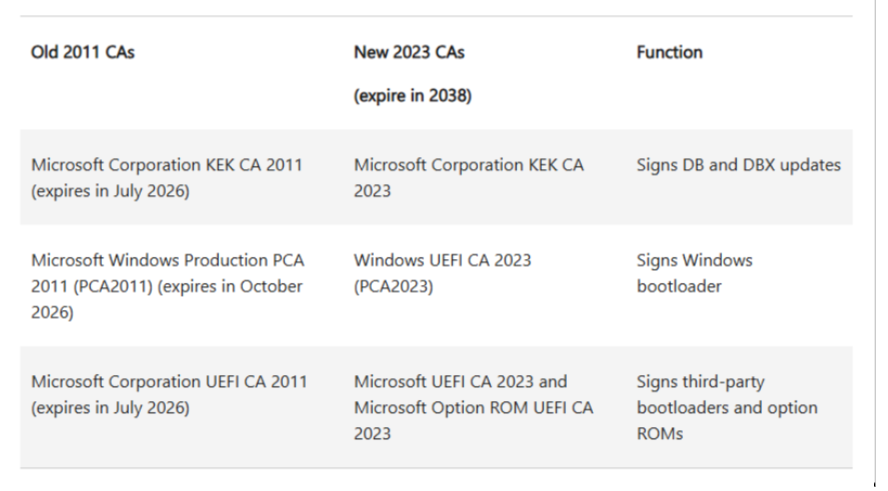Click the "(expire in 2038)" header note
The height and width of the screenshot is (491, 888).
click(412, 97)
